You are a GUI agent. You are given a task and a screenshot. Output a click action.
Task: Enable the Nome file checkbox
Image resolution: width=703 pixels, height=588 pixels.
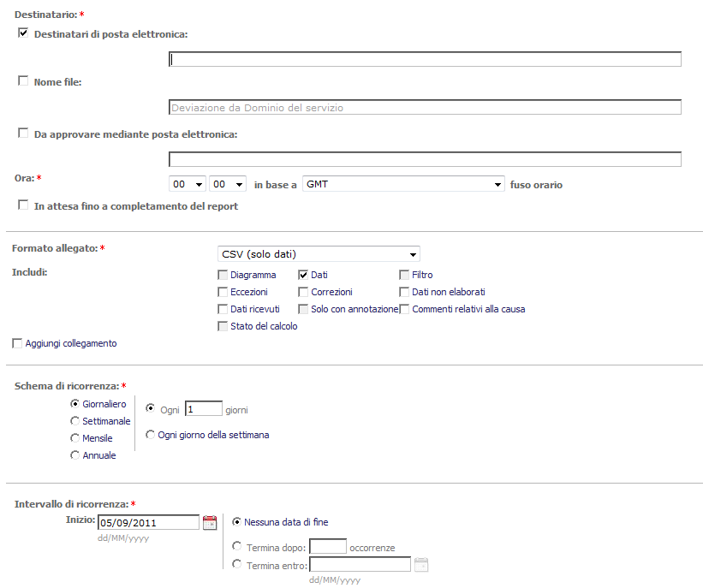point(23,81)
